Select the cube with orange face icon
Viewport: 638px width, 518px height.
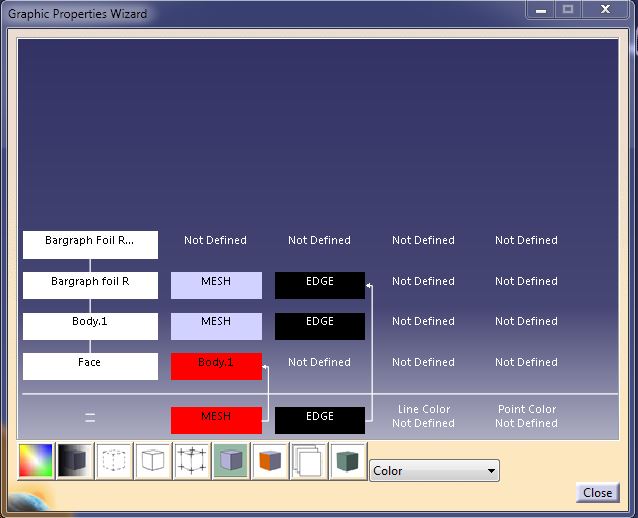coord(270,461)
